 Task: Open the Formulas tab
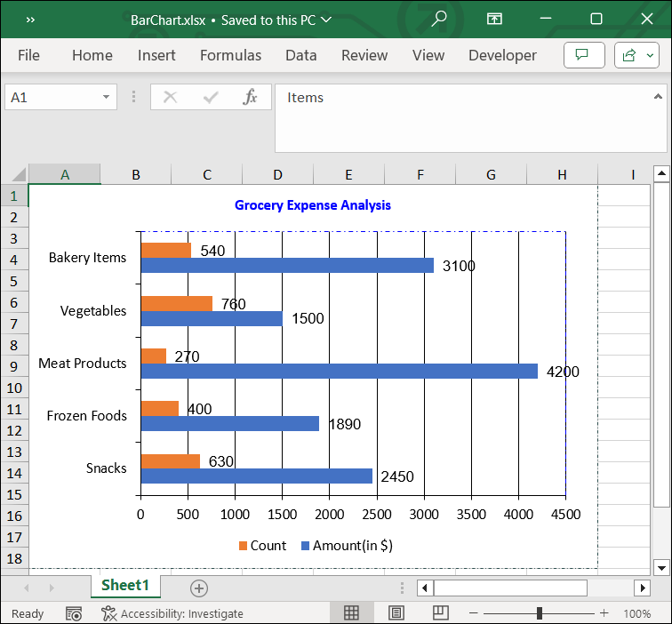tap(230, 55)
